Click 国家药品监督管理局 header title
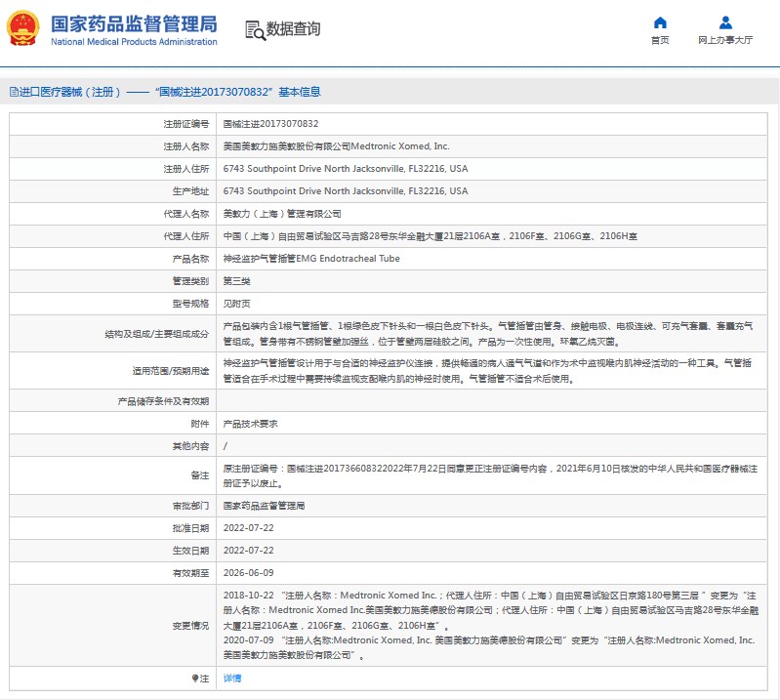Image resolution: width=780 pixels, height=700 pixels. click(x=134, y=23)
